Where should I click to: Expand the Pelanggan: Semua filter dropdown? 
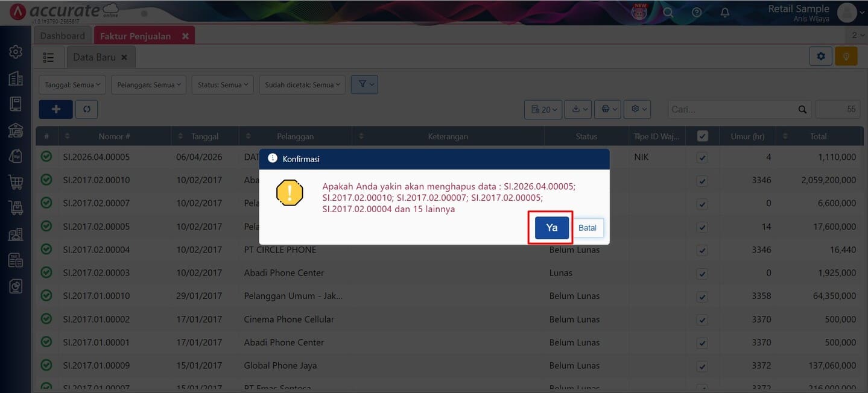point(148,85)
